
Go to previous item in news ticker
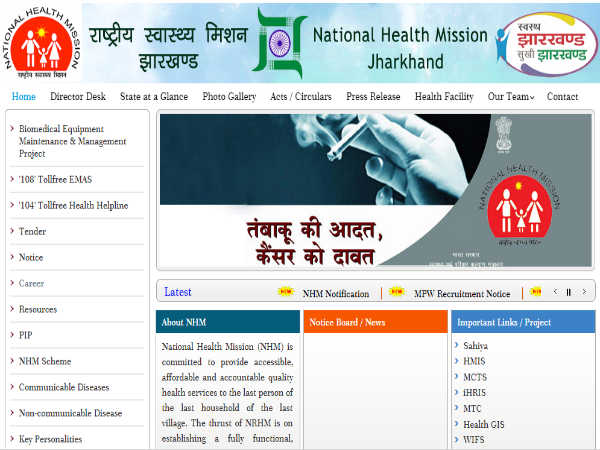tap(556, 292)
